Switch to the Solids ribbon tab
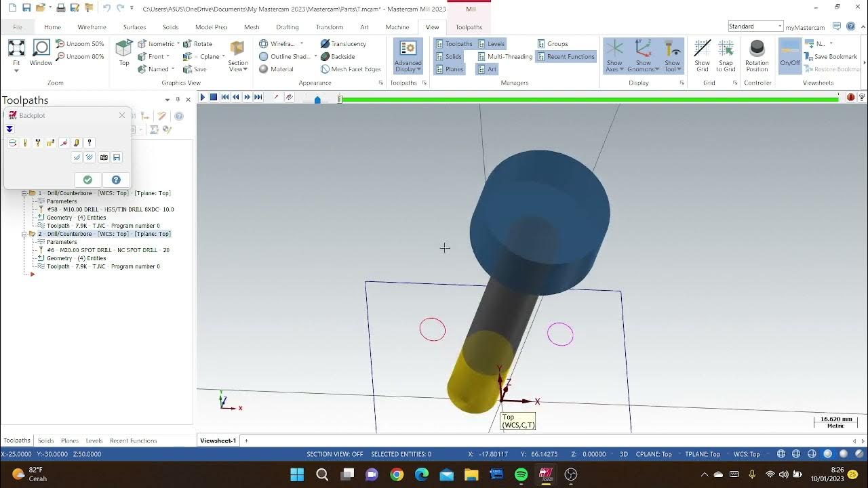868x488 pixels. (x=170, y=27)
